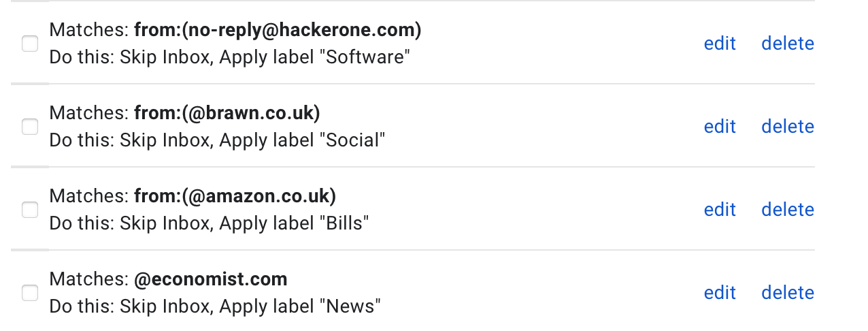Remove the amazon.co.uk filter via delete
Screen dimensions: 868x331
(788, 210)
